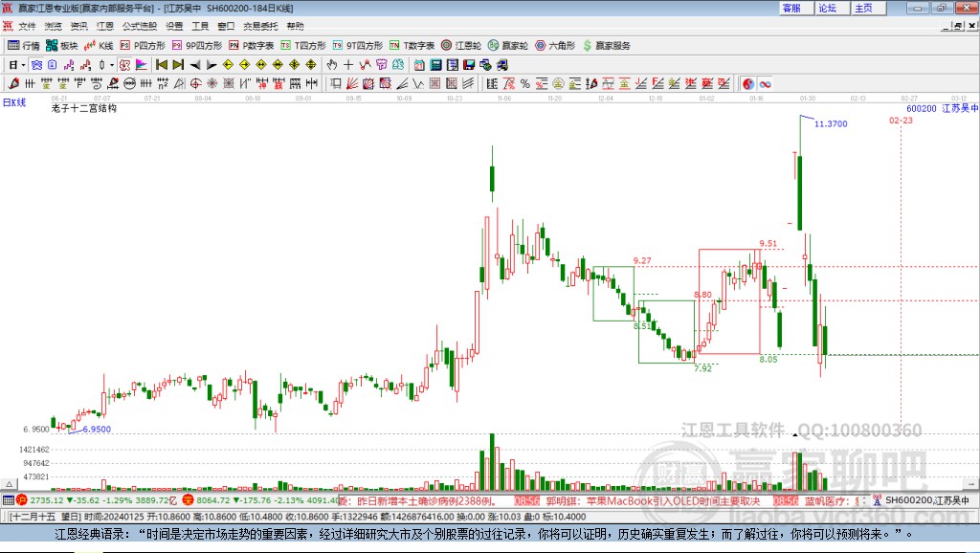Viewport: 980px width, 553px height.
Task: Launch the 赢家轮 wheel tool
Action: [508, 46]
